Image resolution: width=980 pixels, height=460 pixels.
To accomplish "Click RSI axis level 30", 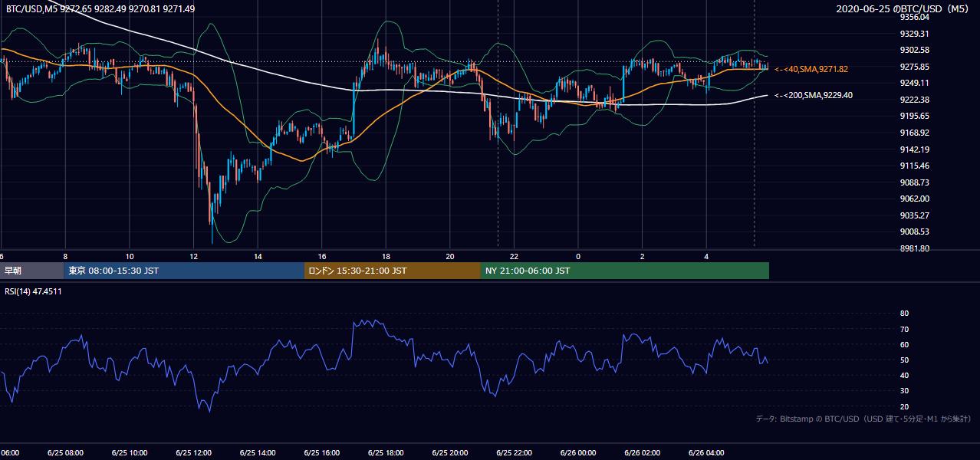I will [904, 390].
